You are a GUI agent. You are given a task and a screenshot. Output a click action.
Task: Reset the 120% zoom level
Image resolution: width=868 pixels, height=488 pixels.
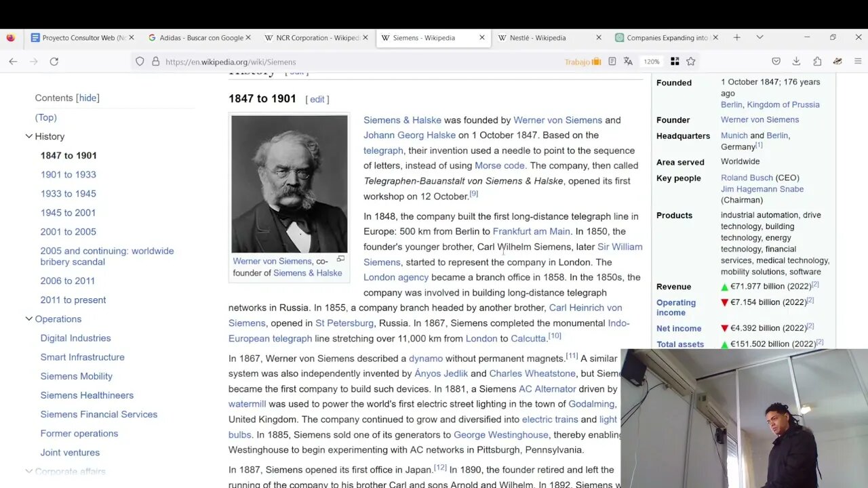point(652,62)
